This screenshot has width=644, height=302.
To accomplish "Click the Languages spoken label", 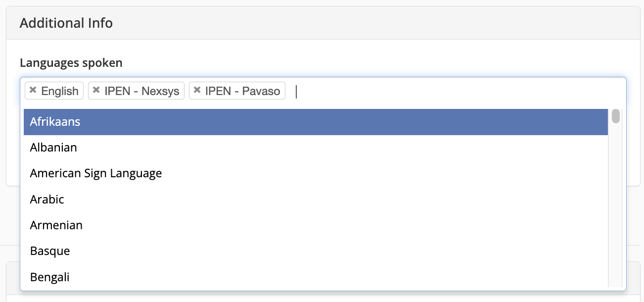I will [71, 63].
